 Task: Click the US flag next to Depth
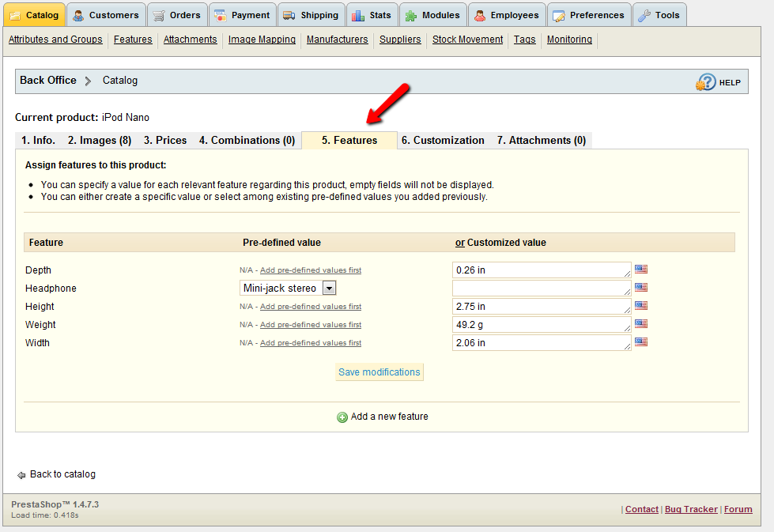click(x=641, y=269)
